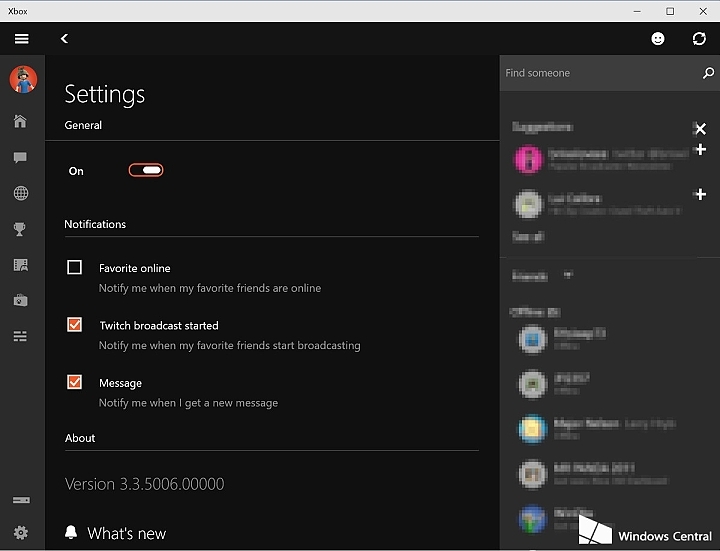Open the profile avatar in sidebar

[x=23, y=79]
